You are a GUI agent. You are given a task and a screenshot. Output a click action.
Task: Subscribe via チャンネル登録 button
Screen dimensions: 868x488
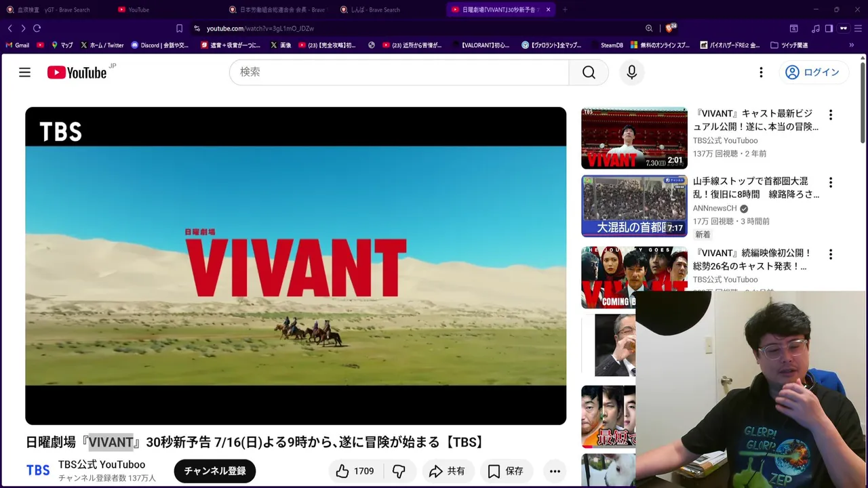click(215, 471)
